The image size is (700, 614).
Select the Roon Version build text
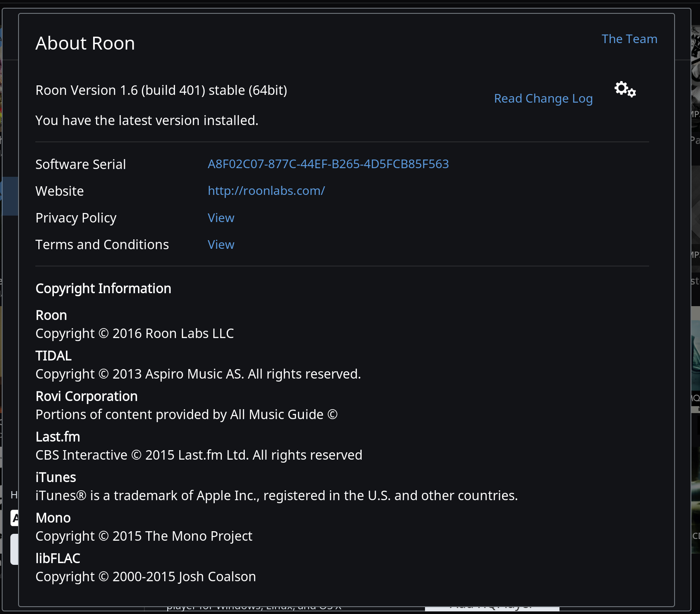161,90
